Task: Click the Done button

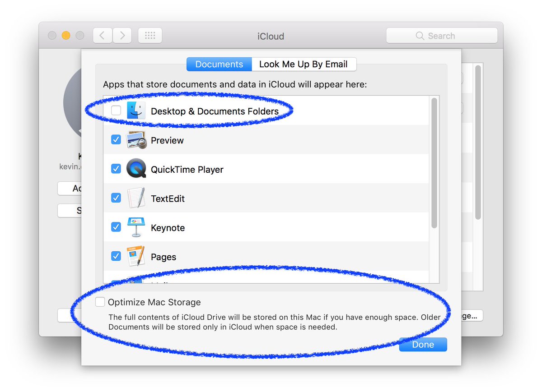Action: click(x=423, y=345)
